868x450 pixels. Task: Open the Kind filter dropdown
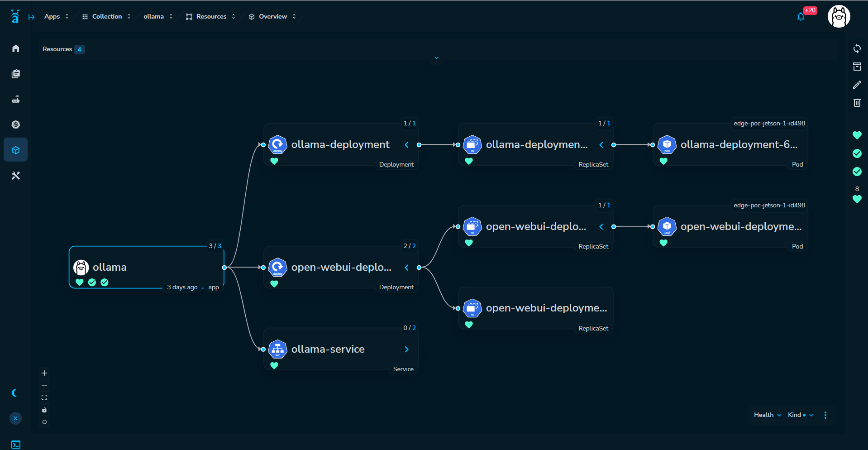pyautogui.click(x=801, y=415)
